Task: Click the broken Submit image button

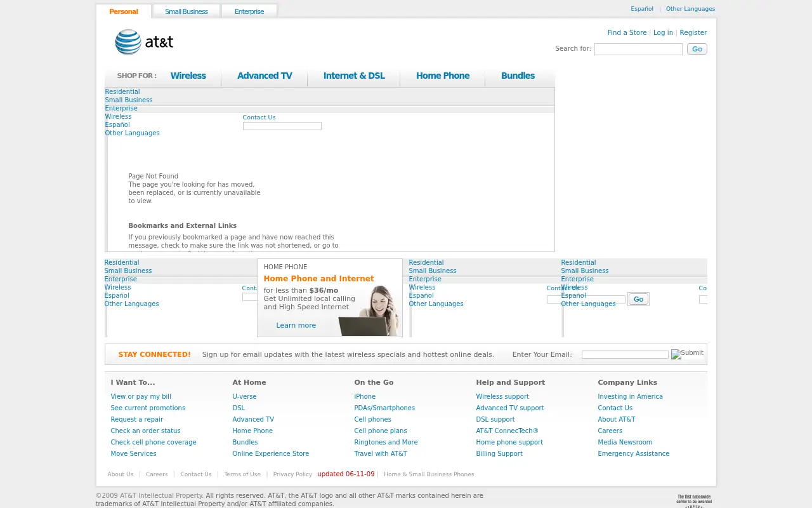Action: [688, 354]
